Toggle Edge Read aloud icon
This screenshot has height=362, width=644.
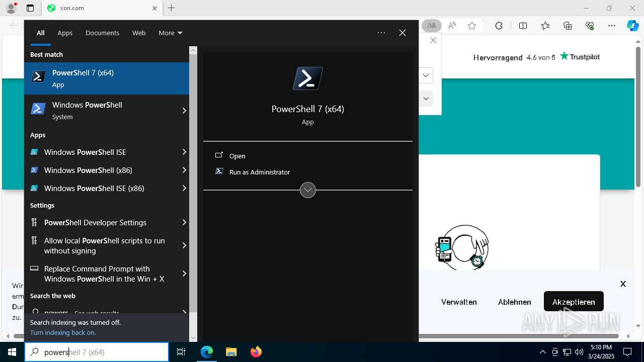pos(452,26)
